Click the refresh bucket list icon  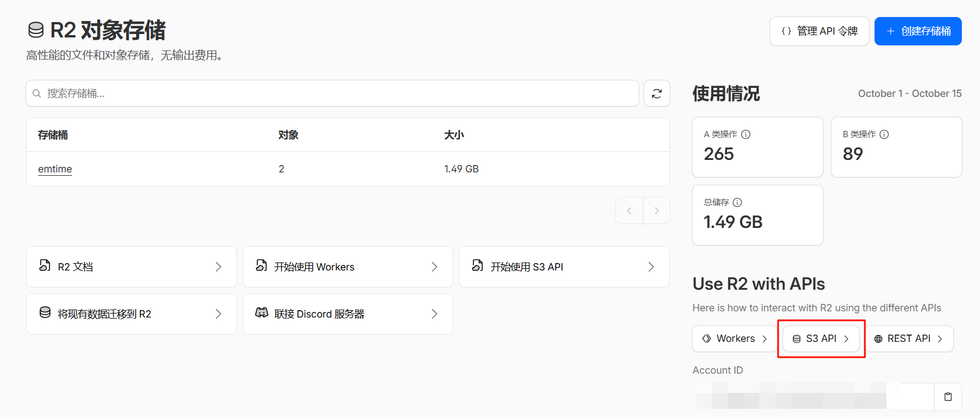tap(657, 94)
